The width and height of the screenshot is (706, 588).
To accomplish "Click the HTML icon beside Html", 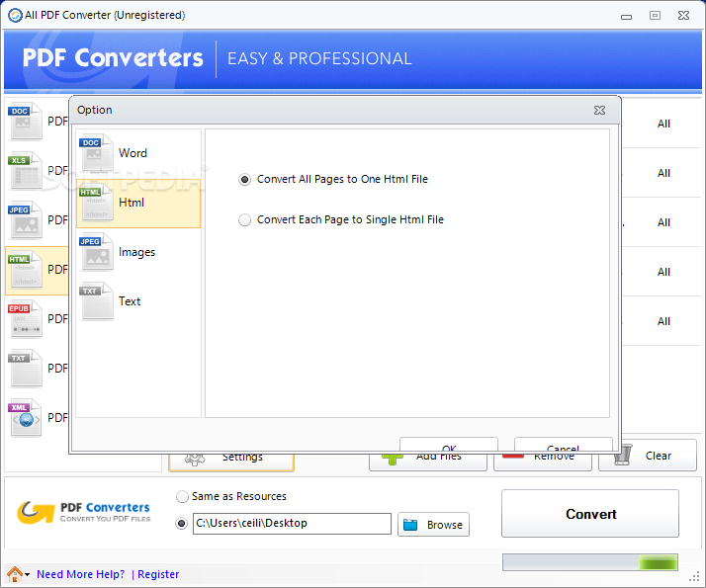I will point(96,203).
